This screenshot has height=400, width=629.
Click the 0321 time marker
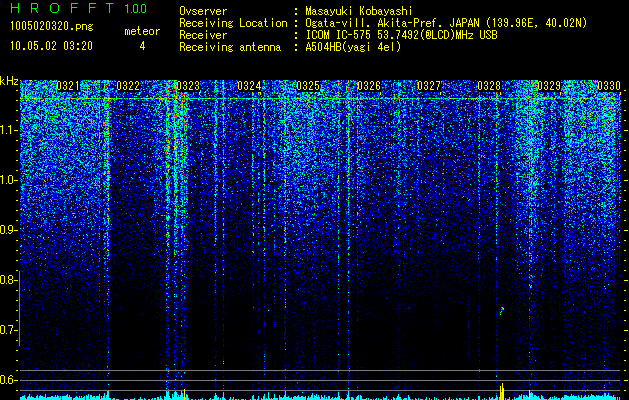click(68, 86)
